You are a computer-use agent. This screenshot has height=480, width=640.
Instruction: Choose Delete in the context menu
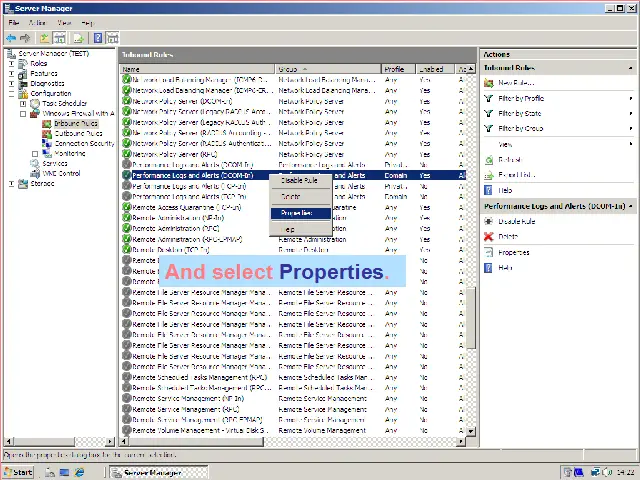(300, 197)
